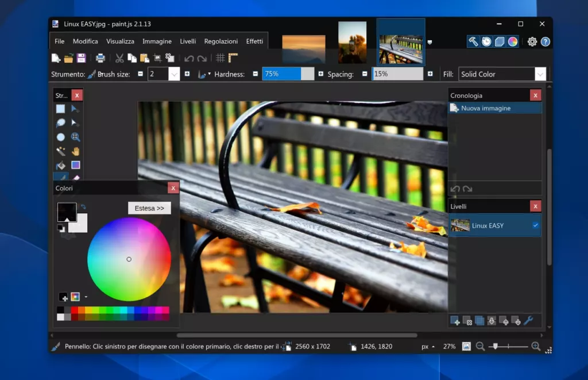588x380 pixels.
Task: Paste from clipboard via toolbar icon
Action: point(144,58)
